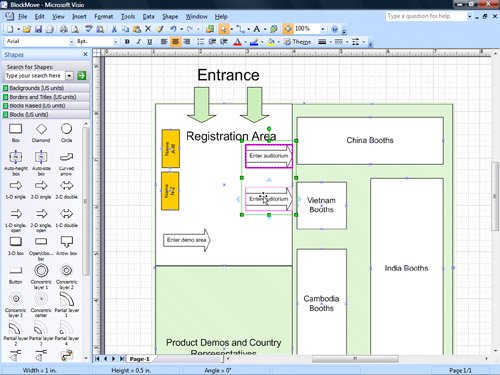Open the Shape menu
Screen dimensions: 500x375
[170, 16]
